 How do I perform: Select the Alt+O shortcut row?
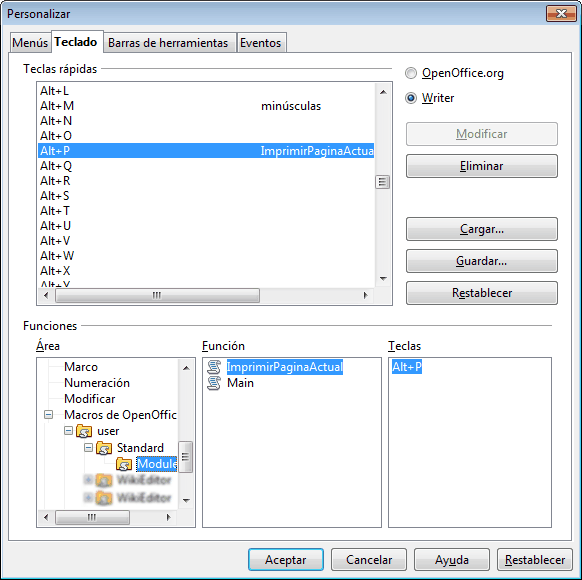coord(206,136)
